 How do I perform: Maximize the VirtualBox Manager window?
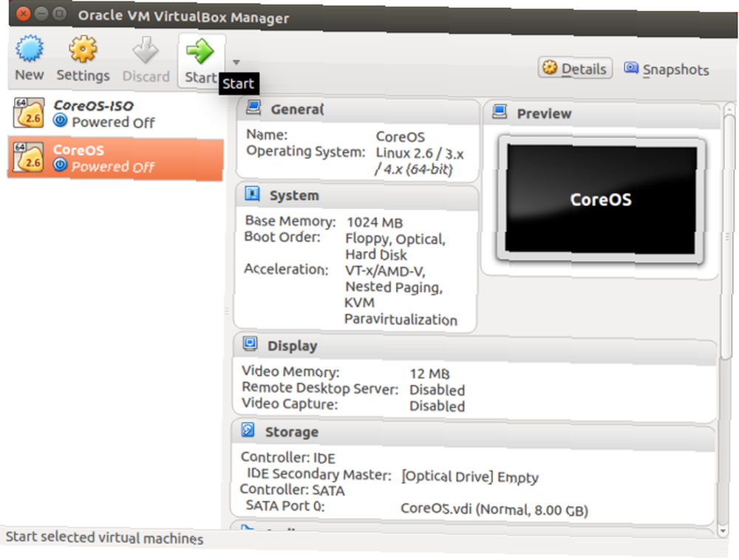(x=59, y=13)
